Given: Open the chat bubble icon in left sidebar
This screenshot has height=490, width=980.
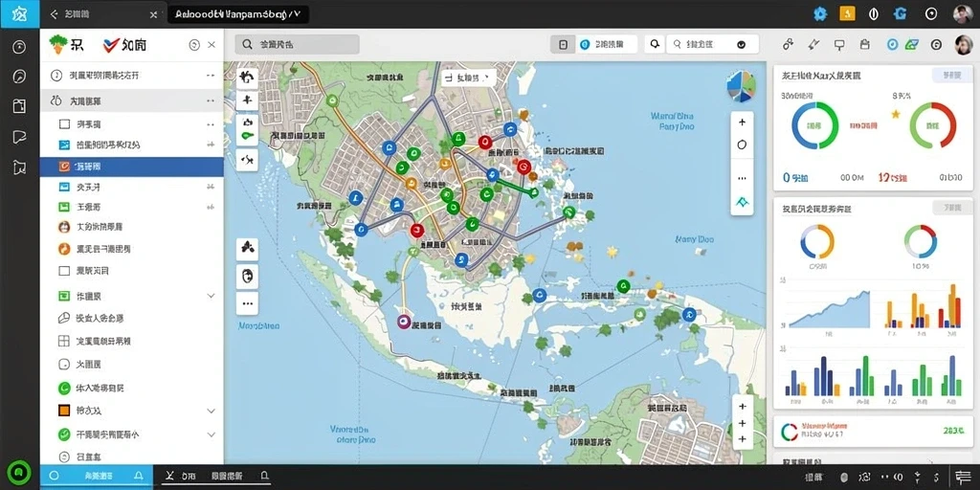Looking at the screenshot, I should pos(19,137).
